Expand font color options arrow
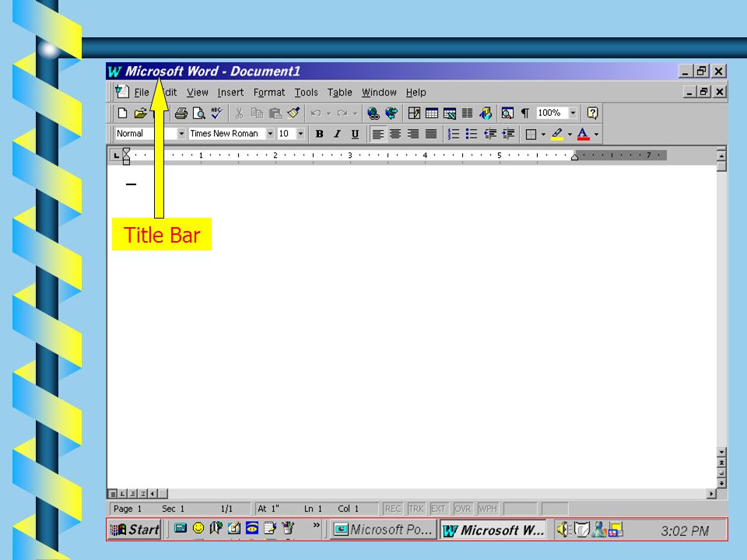Viewport: 747px width, 560px height. [596, 135]
